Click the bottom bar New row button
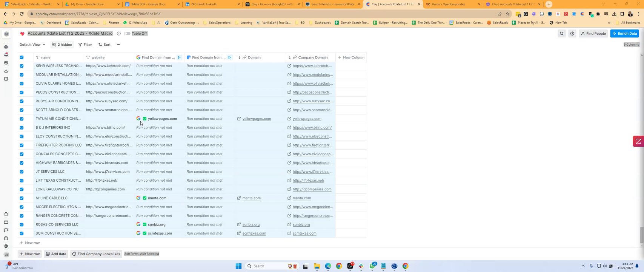Screen dimensions: 644x272 coord(29,254)
